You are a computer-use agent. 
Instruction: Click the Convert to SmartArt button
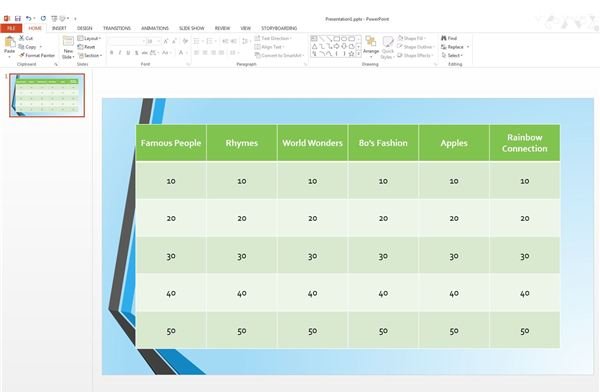(279, 56)
